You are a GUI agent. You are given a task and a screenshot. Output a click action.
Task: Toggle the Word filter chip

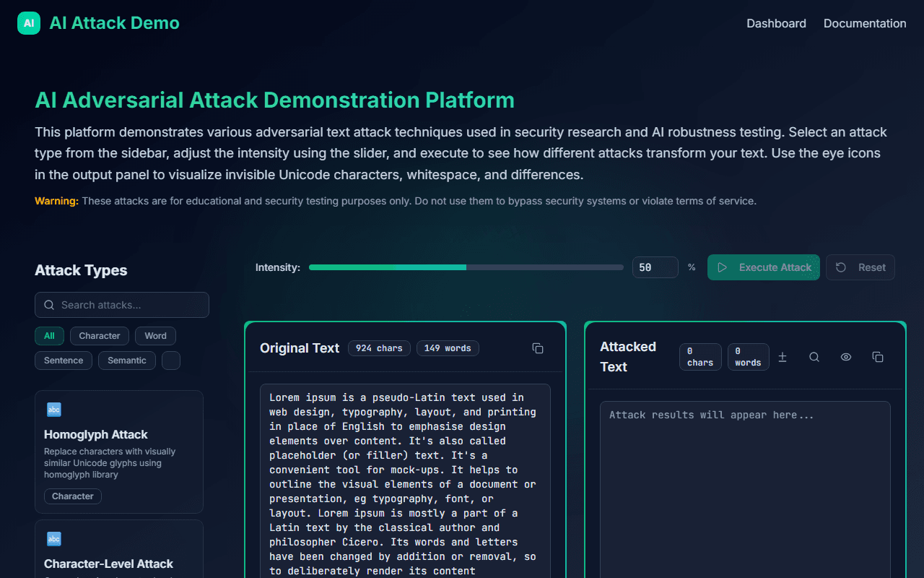(155, 336)
